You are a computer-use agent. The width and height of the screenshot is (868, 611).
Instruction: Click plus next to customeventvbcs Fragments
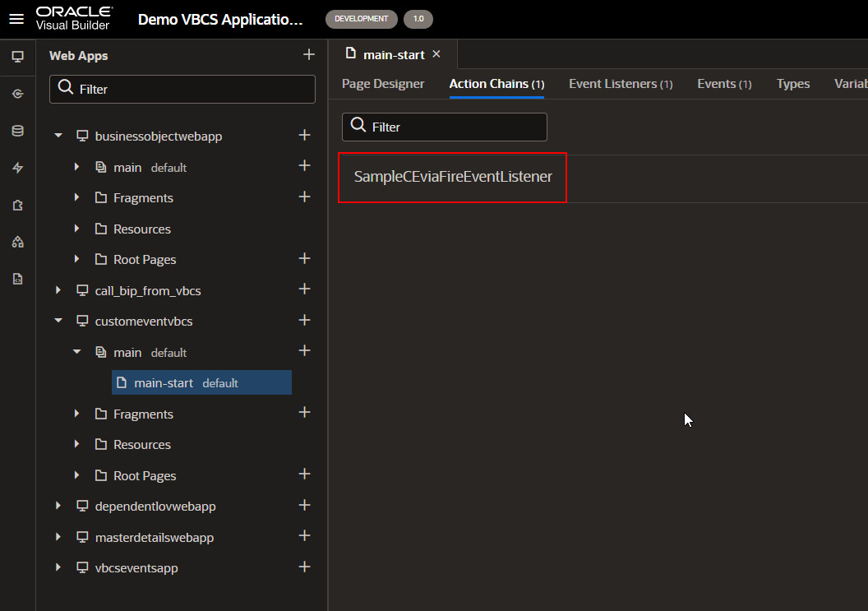[x=304, y=412]
